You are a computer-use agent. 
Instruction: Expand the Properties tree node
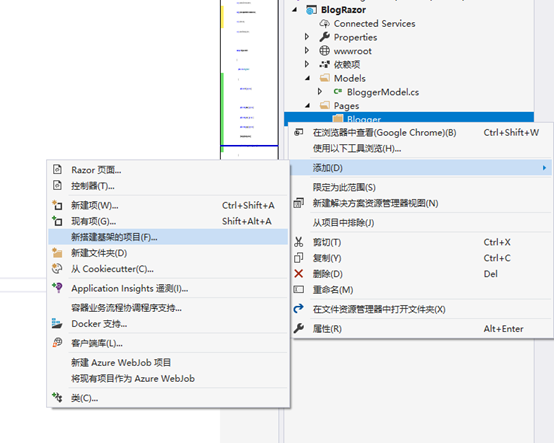(x=307, y=37)
